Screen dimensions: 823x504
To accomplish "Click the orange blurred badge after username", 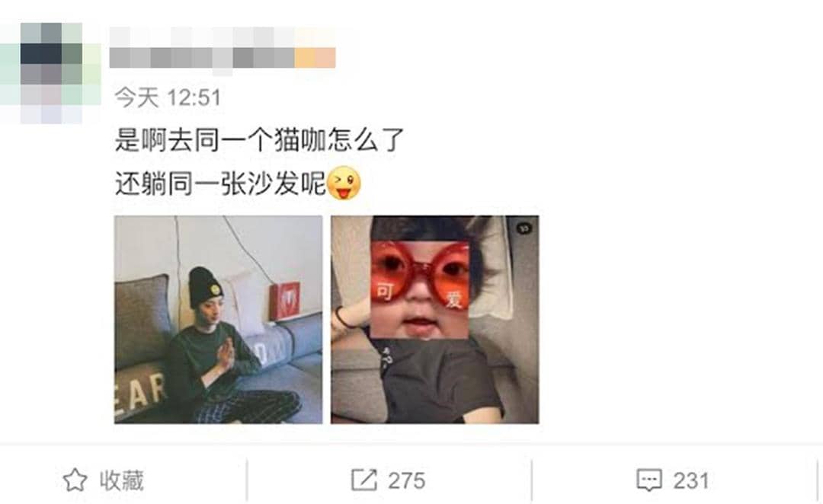I will (315, 58).
